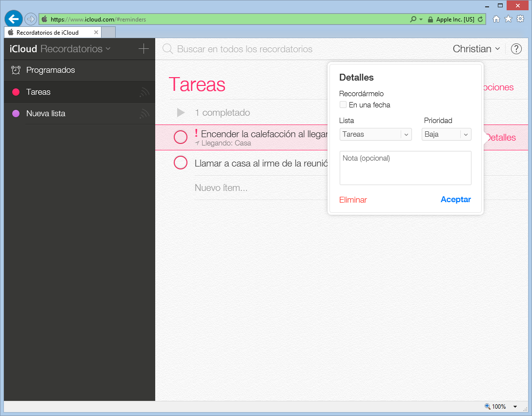Expand the '1 completado' disclosure triangle
This screenshot has height=416, width=532.
181,113
